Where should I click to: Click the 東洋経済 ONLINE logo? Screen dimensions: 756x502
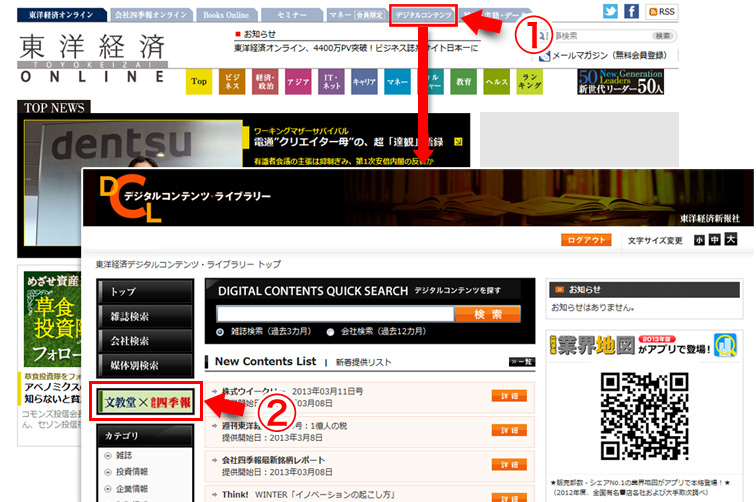[x=93, y=58]
